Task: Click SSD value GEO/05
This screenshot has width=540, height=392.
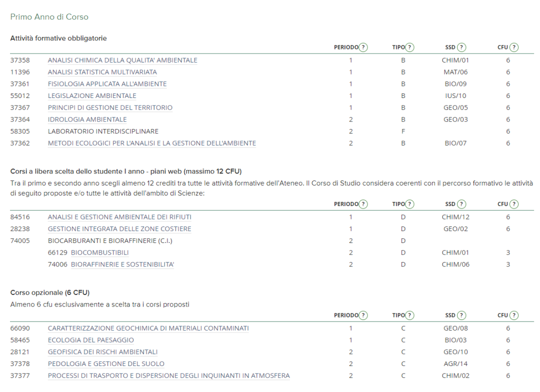Action: coord(455,107)
